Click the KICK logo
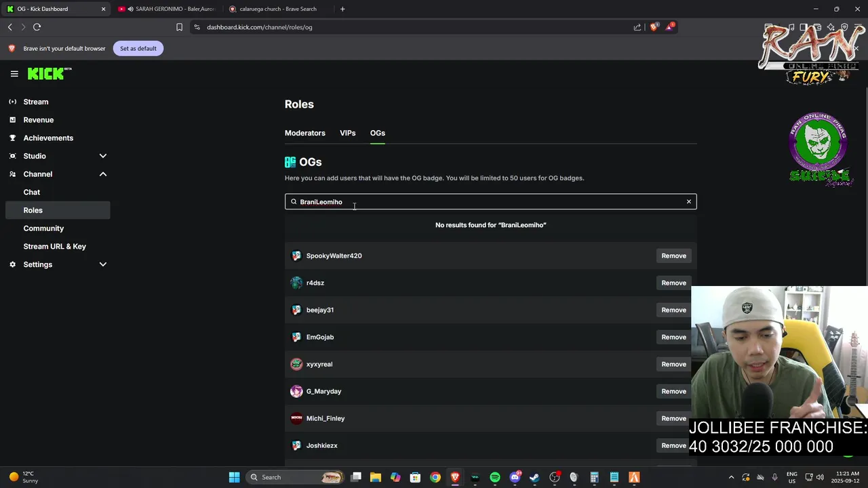The width and height of the screenshot is (868, 488). click(50, 74)
